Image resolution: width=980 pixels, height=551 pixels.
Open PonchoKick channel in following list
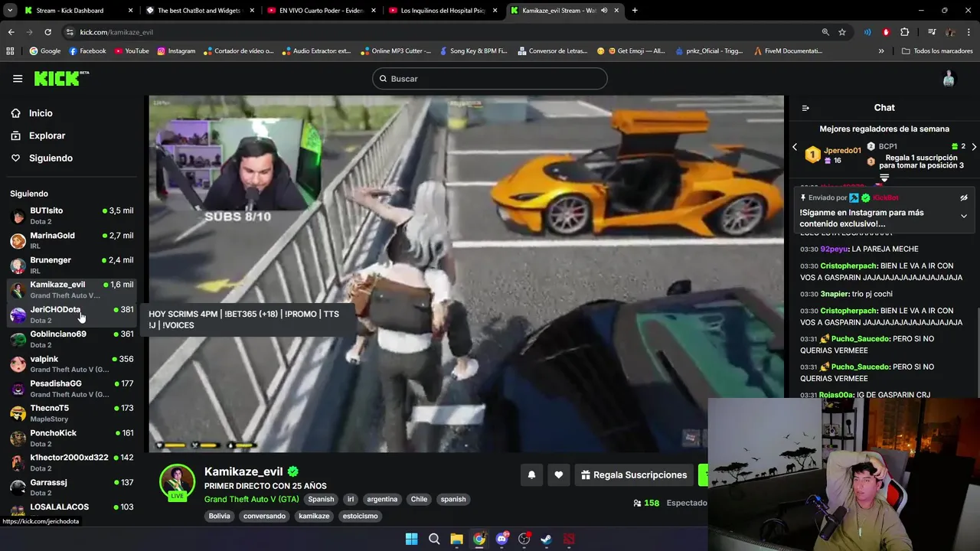(x=71, y=438)
